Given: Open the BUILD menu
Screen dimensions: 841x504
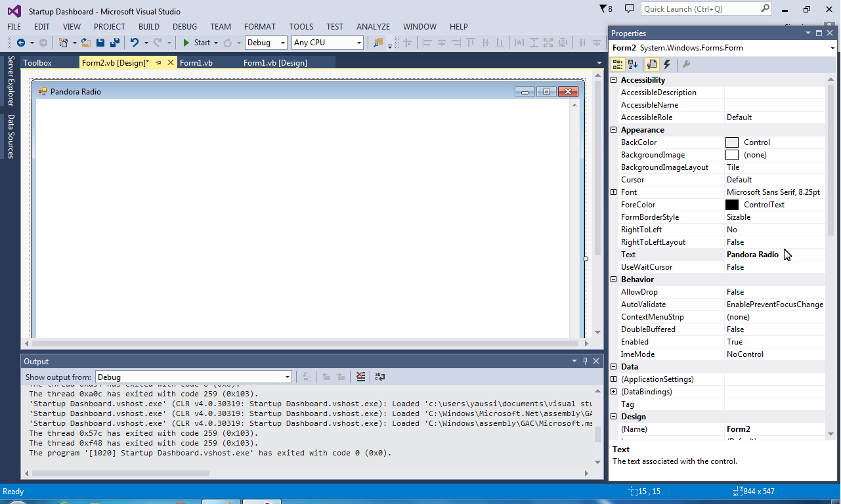Looking at the screenshot, I should [149, 27].
